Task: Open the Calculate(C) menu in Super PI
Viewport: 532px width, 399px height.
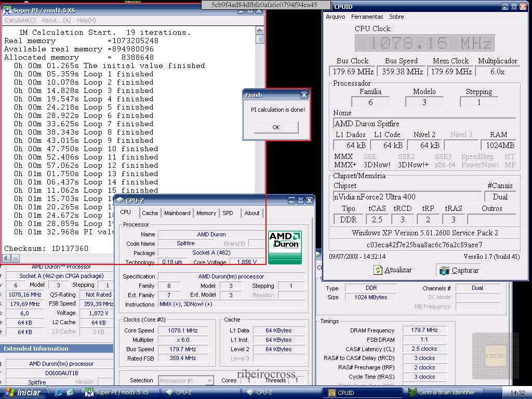Action: (x=20, y=20)
